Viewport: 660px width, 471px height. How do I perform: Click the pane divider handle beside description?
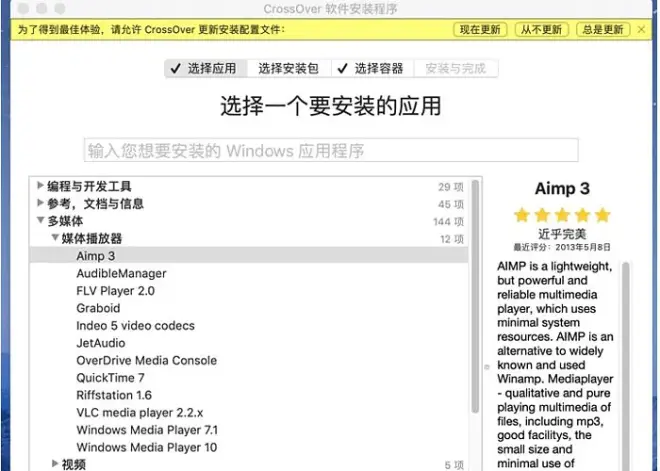tap(487, 367)
